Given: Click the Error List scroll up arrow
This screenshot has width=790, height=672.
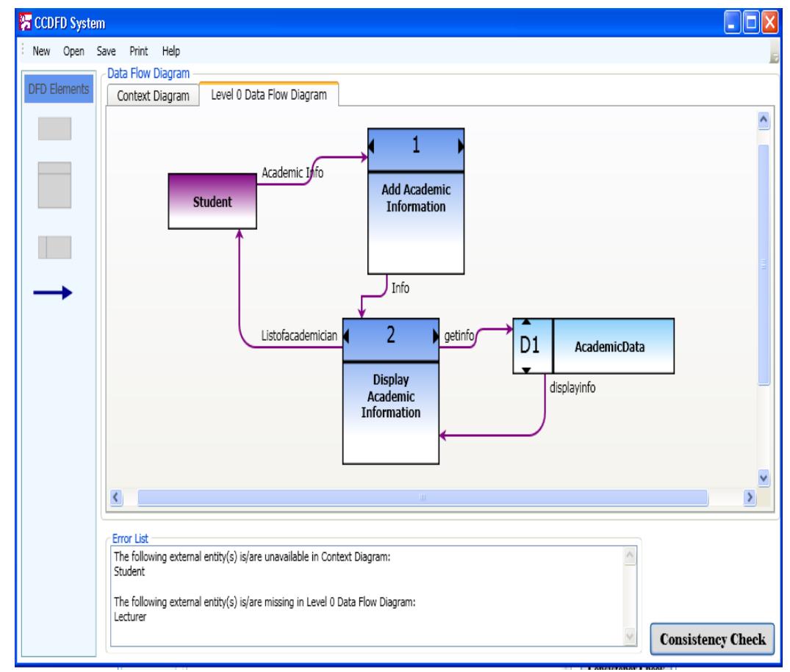Looking at the screenshot, I should [630, 556].
